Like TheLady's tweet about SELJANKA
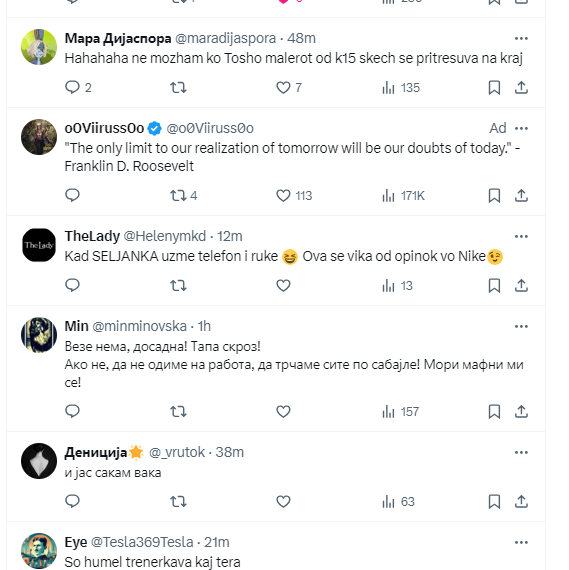569x570 pixels. (x=283, y=286)
